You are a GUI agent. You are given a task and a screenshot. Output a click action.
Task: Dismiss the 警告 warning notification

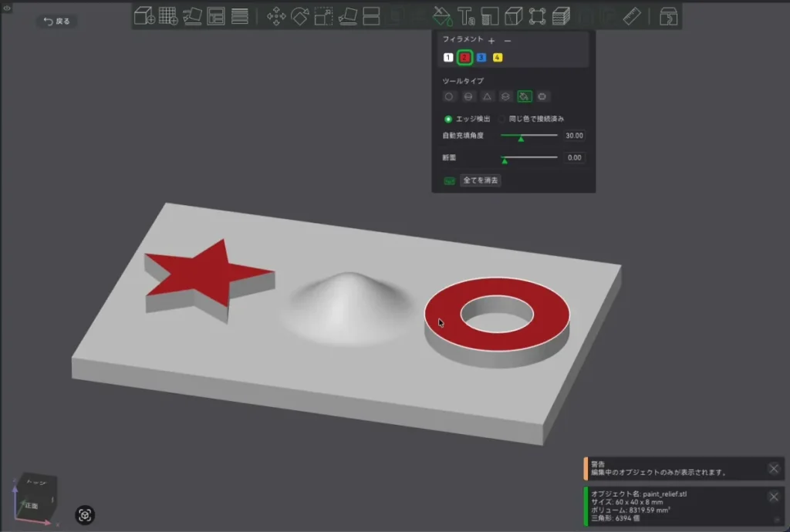point(774,469)
